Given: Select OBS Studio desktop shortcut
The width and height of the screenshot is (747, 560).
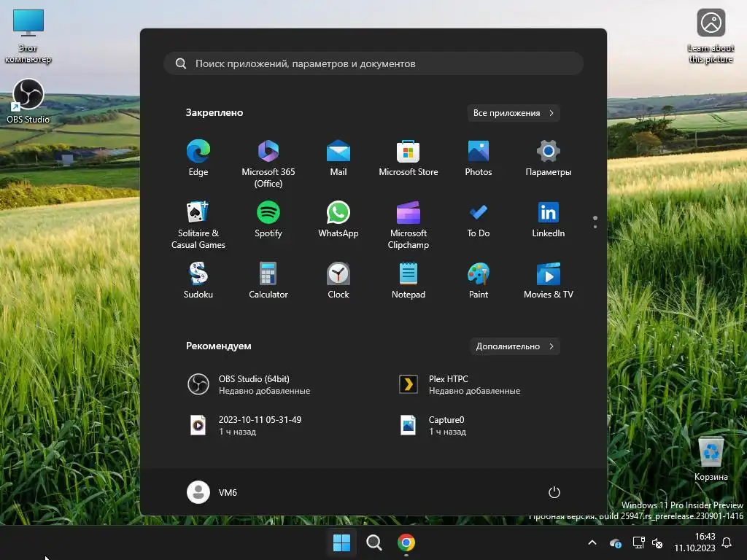Looking at the screenshot, I should pyautogui.click(x=28, y=101).
